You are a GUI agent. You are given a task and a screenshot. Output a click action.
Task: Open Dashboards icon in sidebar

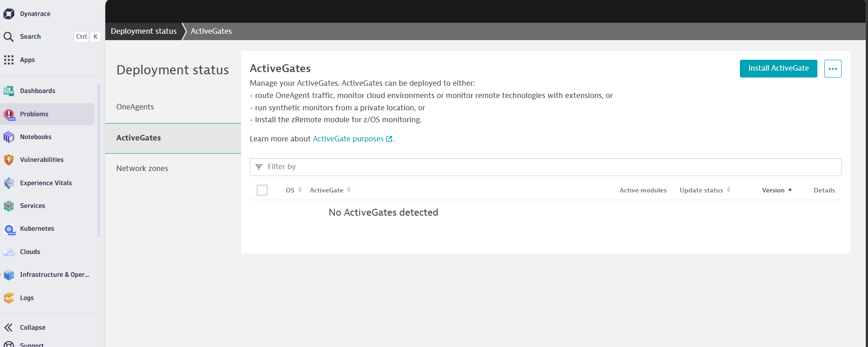click(9, 91)
